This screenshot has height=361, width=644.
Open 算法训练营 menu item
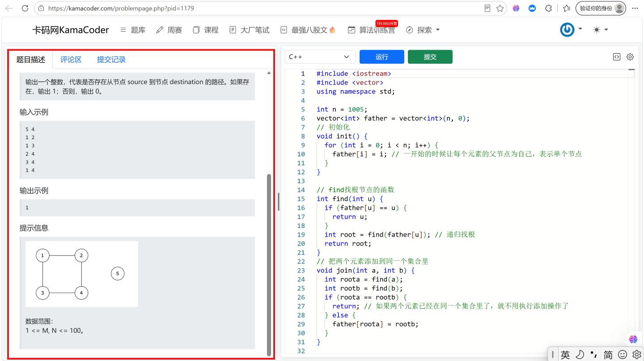[x=371, y=30]
